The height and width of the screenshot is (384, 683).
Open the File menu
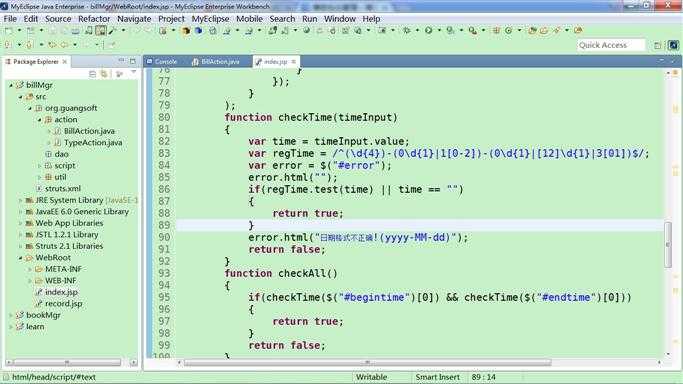pyautogui.click(x=10, y=19)
